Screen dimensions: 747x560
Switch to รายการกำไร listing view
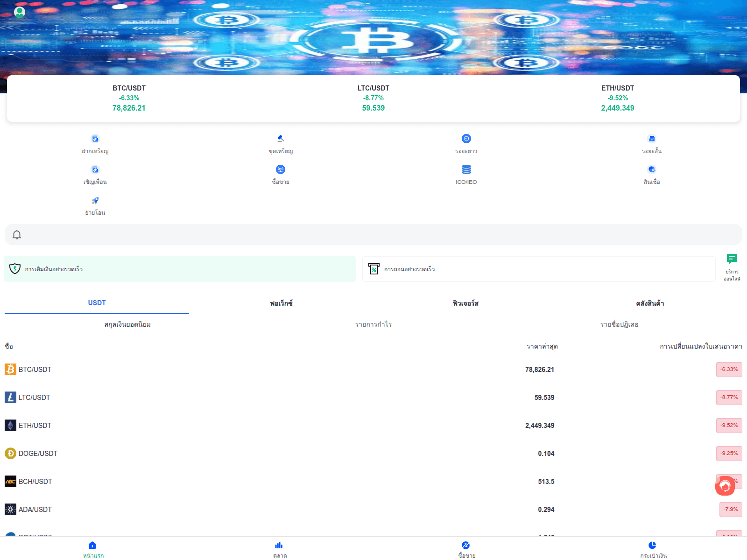373,324
